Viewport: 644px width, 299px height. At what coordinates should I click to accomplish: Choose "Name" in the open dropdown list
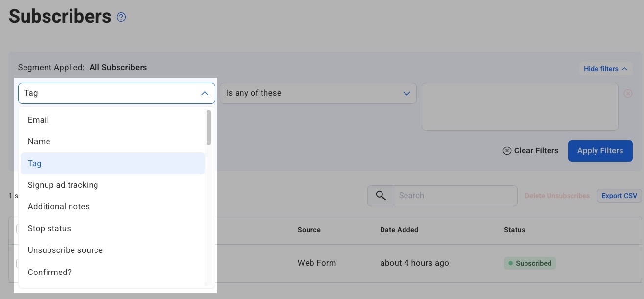[39, 141]
